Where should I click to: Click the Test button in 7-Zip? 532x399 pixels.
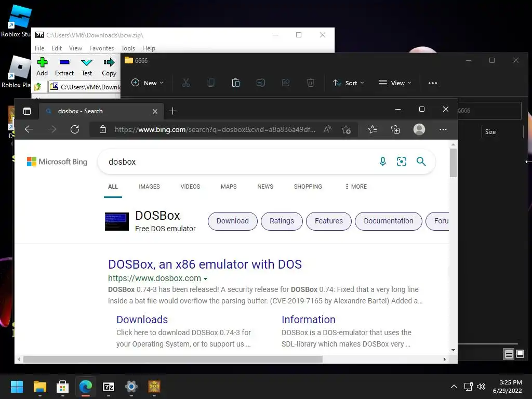pos(87,66)
